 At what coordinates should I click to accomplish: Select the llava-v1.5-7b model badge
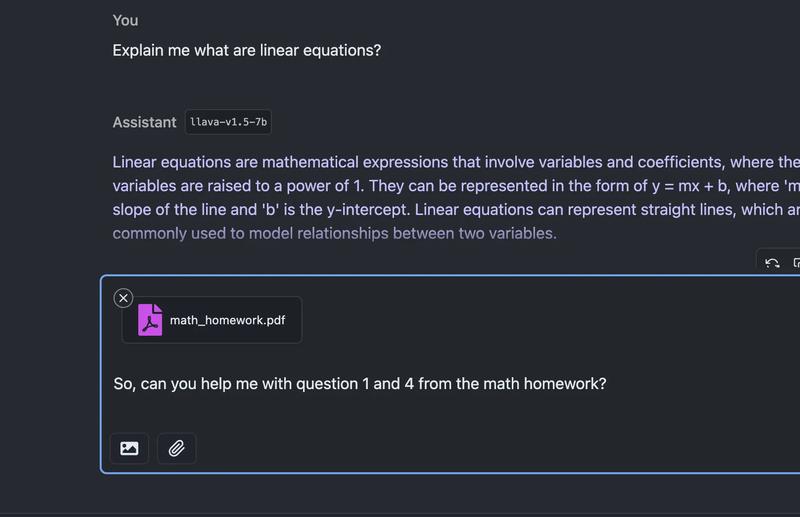pyautogui.click(x=228, y=122)
